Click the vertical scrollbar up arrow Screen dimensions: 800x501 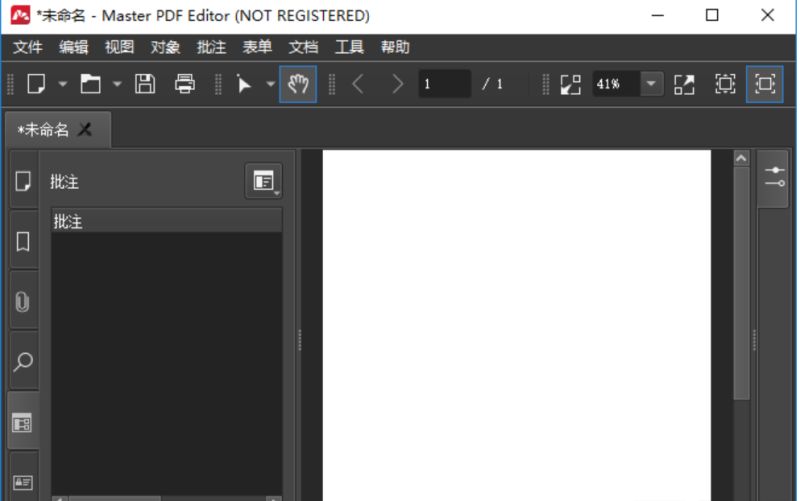[741, 159]
